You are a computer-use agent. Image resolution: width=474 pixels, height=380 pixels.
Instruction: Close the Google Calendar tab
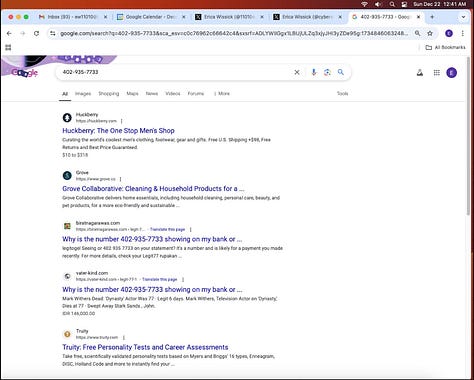point(184,17)
